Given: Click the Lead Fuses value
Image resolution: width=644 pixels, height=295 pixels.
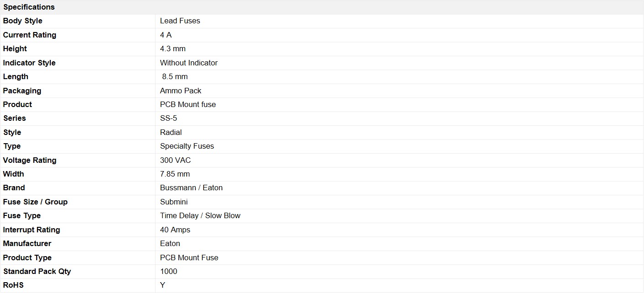Looking at the screenshot, I should click(x=180, y=21).
